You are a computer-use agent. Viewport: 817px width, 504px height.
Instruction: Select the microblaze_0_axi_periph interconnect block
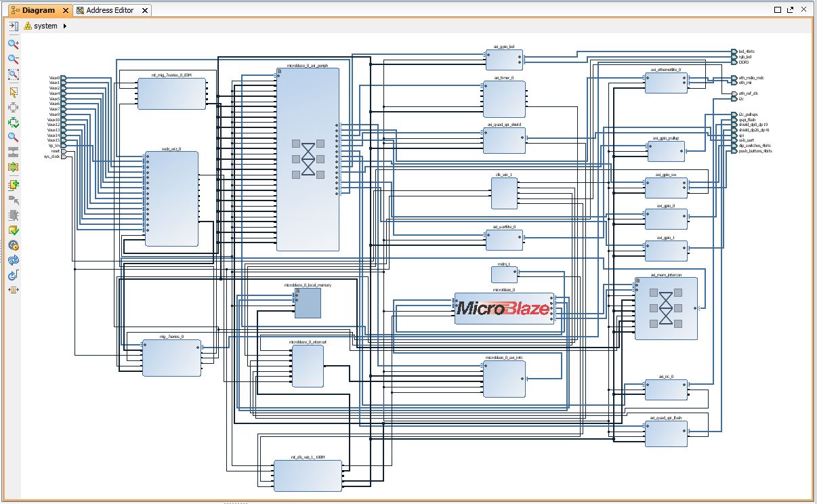307,159
